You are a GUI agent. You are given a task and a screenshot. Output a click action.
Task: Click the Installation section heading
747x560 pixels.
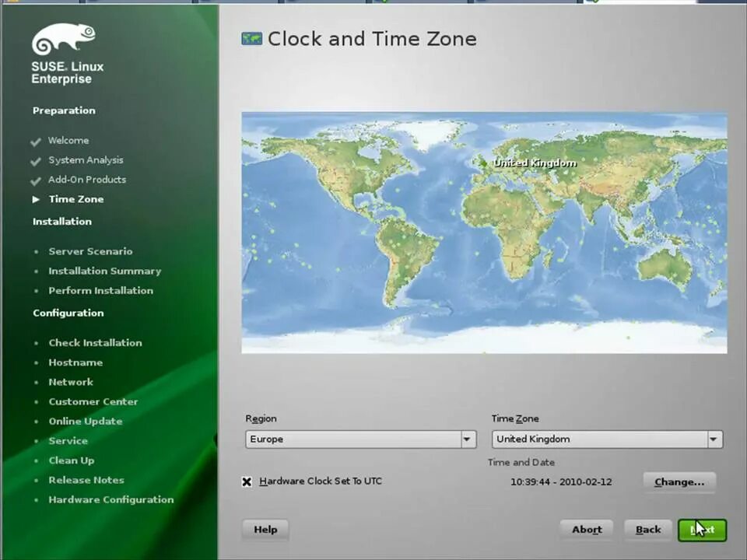click(x=62, y=222)
